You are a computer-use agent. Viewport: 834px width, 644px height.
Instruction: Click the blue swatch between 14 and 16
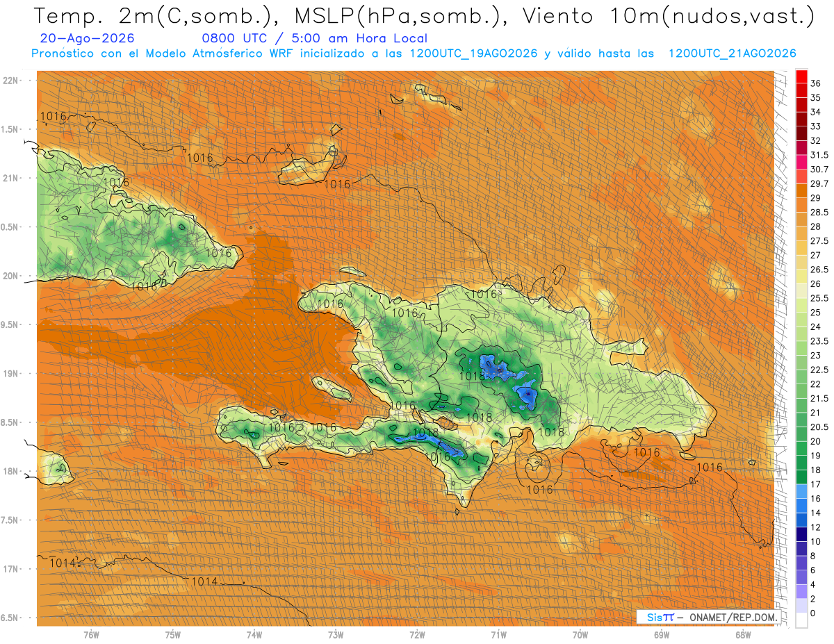801,506
